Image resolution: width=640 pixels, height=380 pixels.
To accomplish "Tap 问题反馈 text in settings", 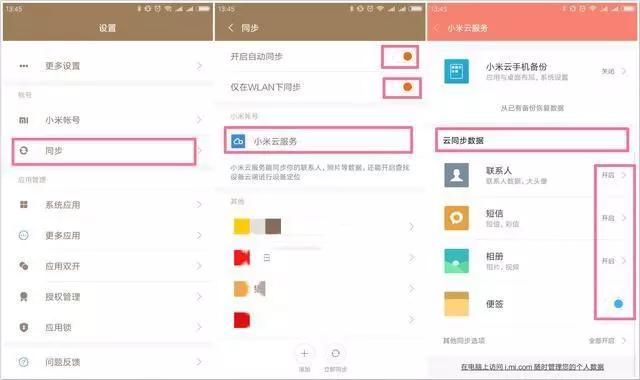I will [62, 362].
